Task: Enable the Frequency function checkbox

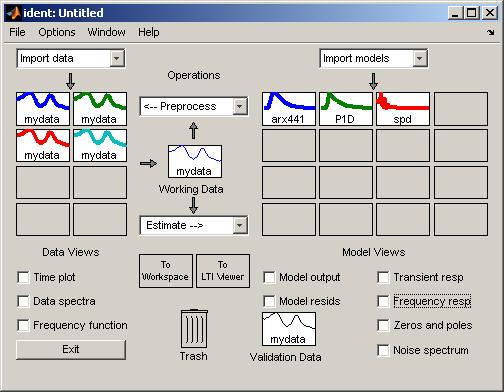Action: pos(23,325)
